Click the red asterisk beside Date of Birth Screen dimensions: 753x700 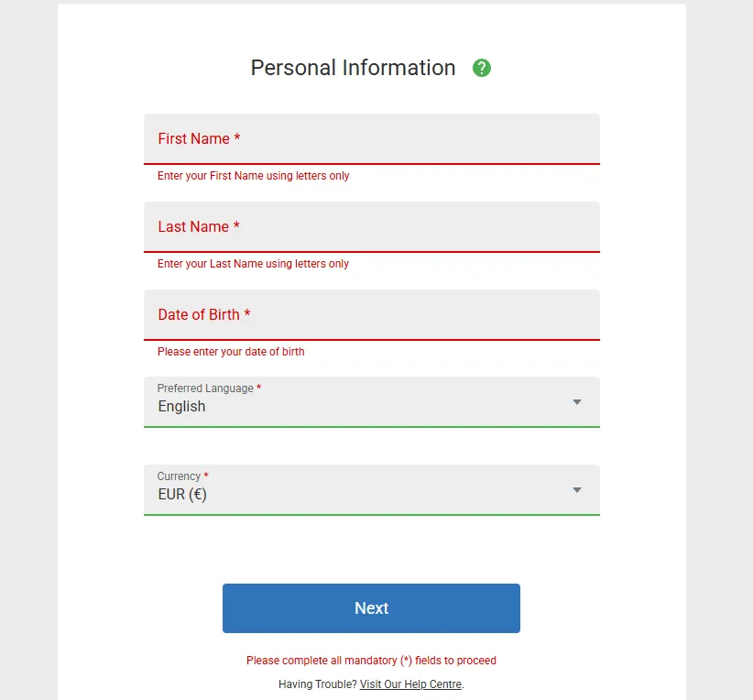point(247,314)
